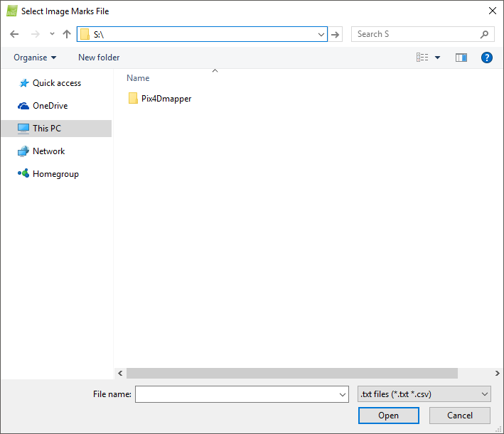Click the horizontal scrollbar track
This screenshot has height=434, width=504.
[x=475, y=373]
